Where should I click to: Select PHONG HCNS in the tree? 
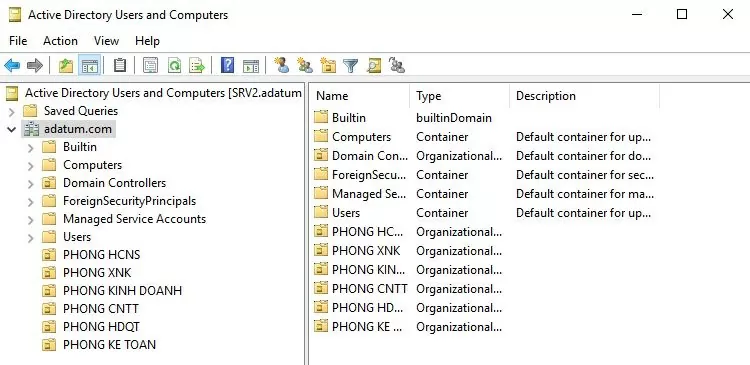(x=101, y=254)
